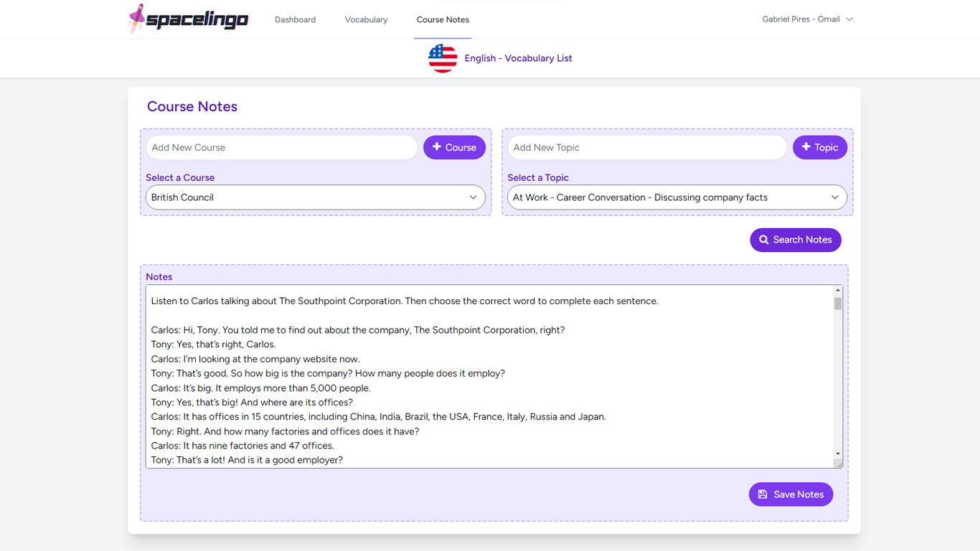Switch to the Vocabulary tab
This screenshot has width=980, height=551.
click(x=366, y=19)
